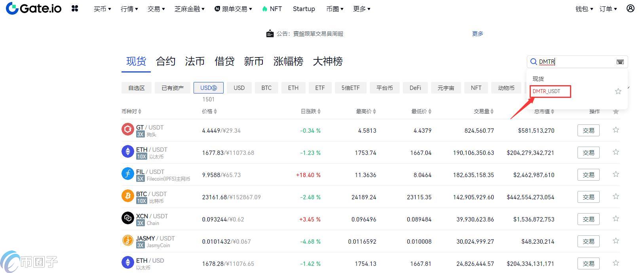Expand the 买币 dropdown menu
Image resolution: width=644 pixels, height=273 pixels.
click(102, 9)
